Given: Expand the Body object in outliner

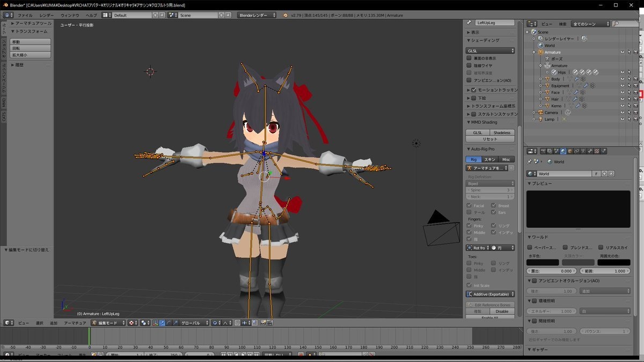Looking at the screenshot, I should (x=540, y=79).
